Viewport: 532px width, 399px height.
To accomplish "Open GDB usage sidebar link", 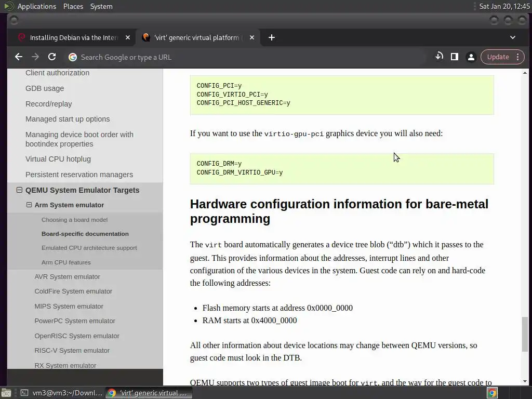I will coord(45,88).
